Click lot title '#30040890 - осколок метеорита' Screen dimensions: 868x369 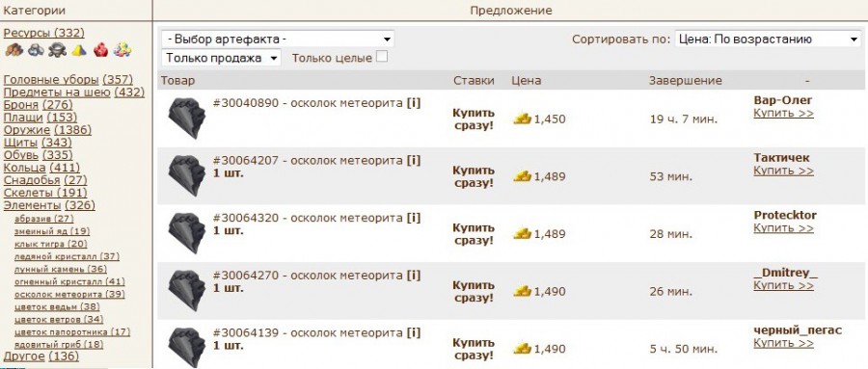(308, 103)
